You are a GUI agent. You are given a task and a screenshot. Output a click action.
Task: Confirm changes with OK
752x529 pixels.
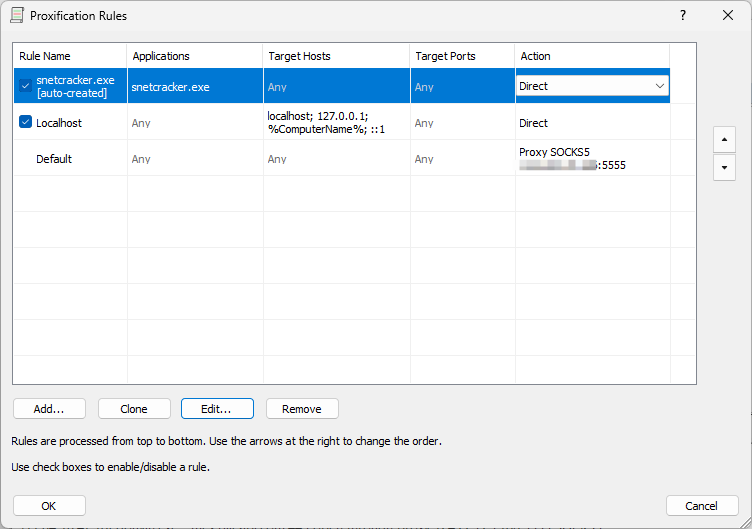(x=49, y=506)
